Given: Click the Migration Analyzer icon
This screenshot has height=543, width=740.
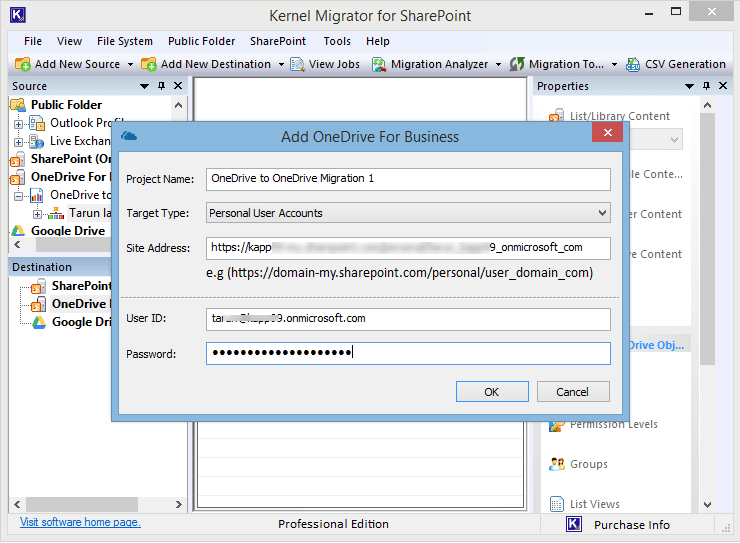Looking at the screenshot, I should click(378, 64).
